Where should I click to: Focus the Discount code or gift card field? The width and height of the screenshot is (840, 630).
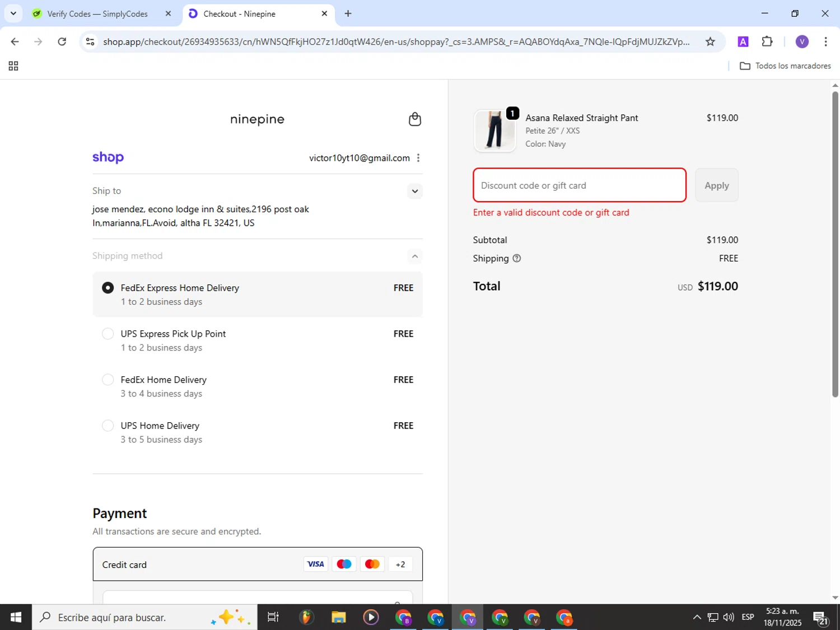pos(580,185)
